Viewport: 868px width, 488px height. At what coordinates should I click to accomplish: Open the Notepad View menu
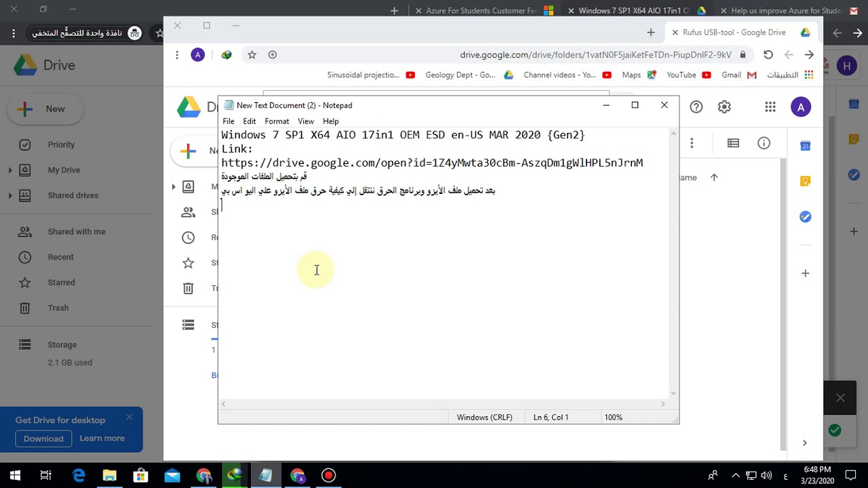tap(306, 121)
